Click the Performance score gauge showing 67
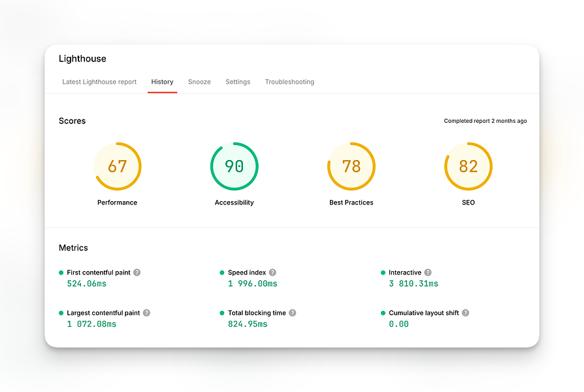 pyautogui.click(x=118, y=166)
